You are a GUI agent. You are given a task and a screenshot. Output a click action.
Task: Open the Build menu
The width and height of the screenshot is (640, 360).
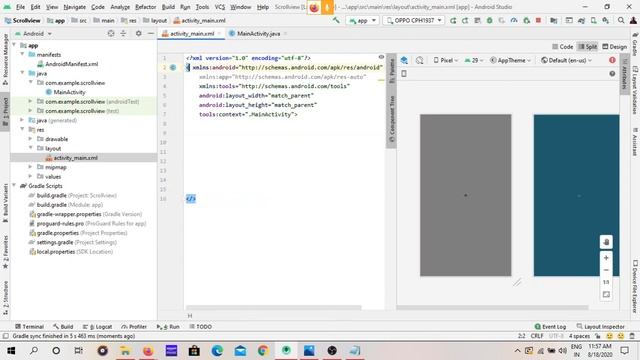tap(168, 7)
